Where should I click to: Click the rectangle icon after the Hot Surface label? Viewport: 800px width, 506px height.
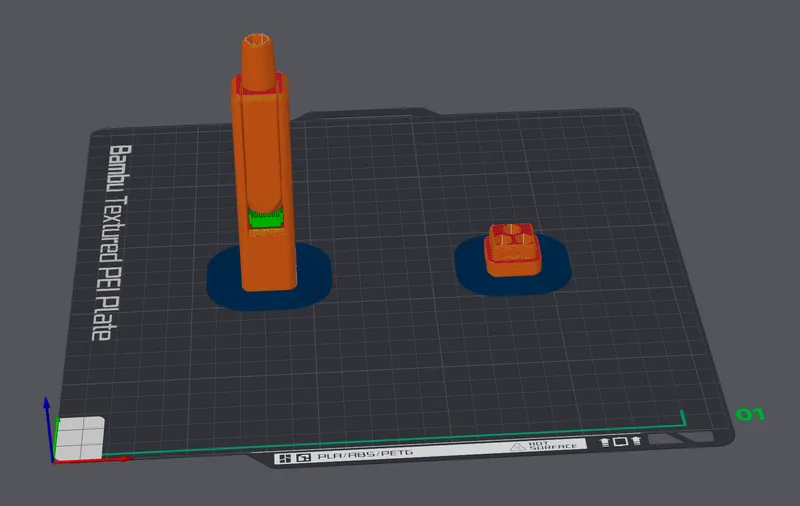tap(619, 441)
